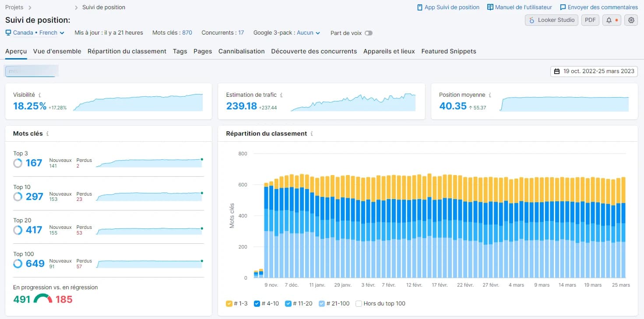The width and height of the screenshot is (644, 319).
Task: Click info icon by Répartition du classement title
Action: (x=312, y=134)
